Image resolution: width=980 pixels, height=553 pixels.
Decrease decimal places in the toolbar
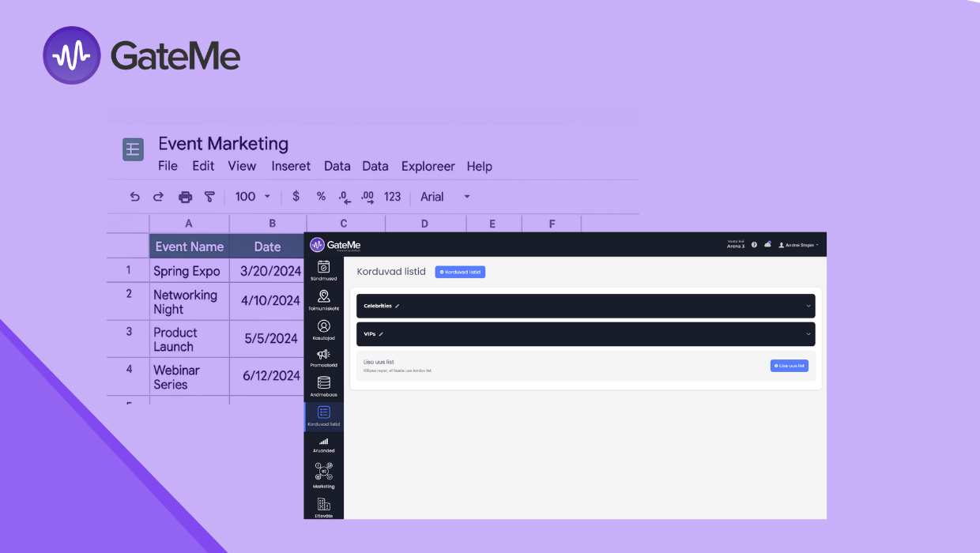[x=344, y=197]
